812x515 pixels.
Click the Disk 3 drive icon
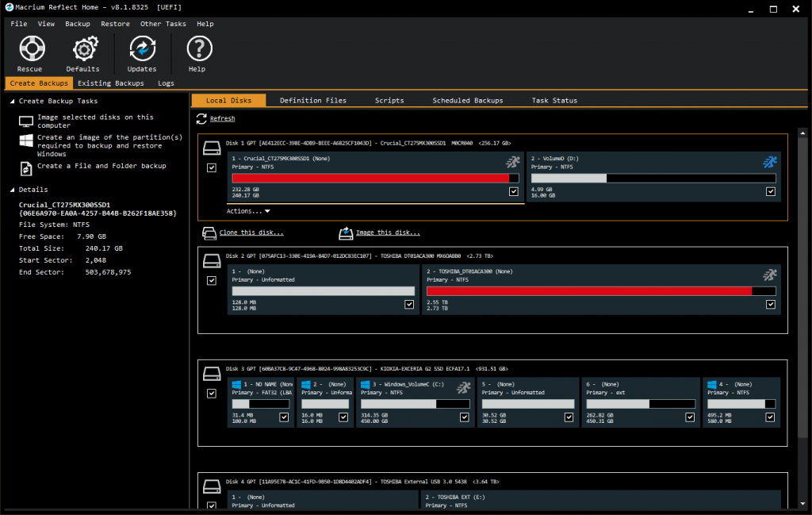tap(212, 374)
